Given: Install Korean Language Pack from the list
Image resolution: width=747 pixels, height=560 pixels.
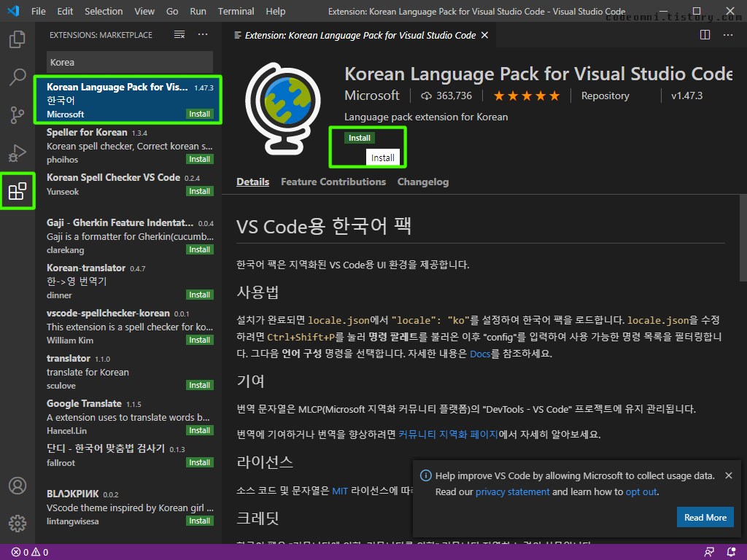Looking at the screenshot, I should click(x=199, y=114).
